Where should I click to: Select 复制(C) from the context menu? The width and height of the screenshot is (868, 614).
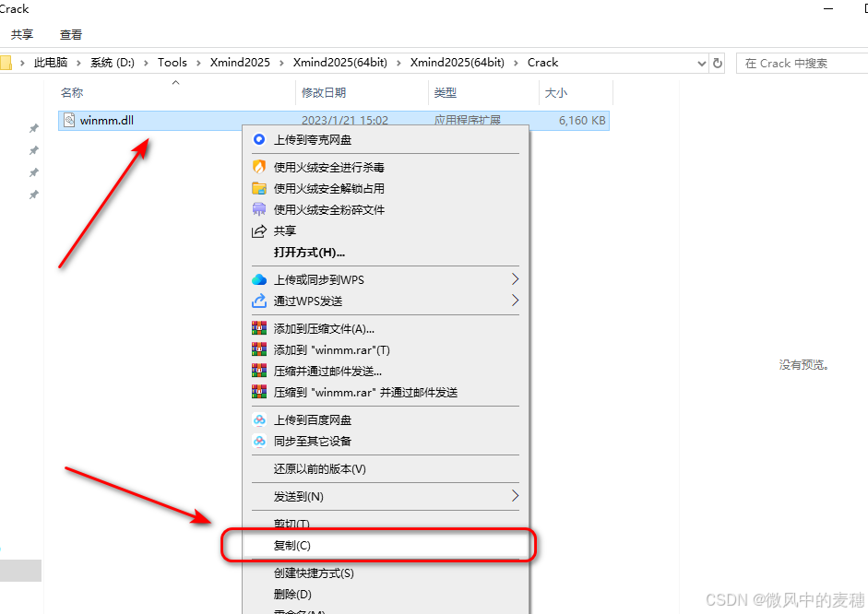(386, 546)
